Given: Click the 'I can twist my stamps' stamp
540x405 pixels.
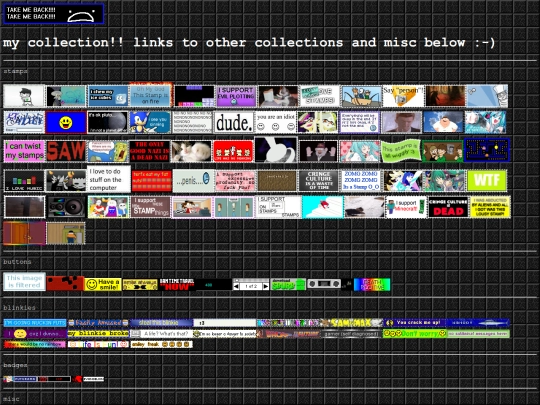Looking at the screenshot, I should (x=24, y=151).
